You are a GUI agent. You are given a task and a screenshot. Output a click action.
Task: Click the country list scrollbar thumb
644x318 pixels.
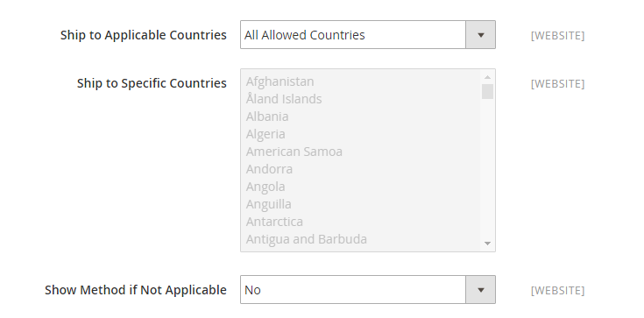487,92
